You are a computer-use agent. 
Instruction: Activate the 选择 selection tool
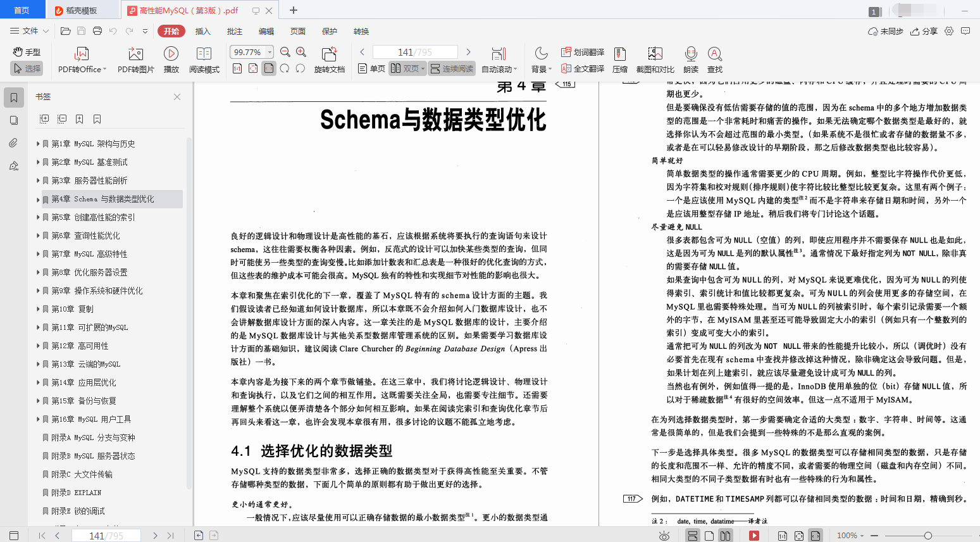point(27,68)
